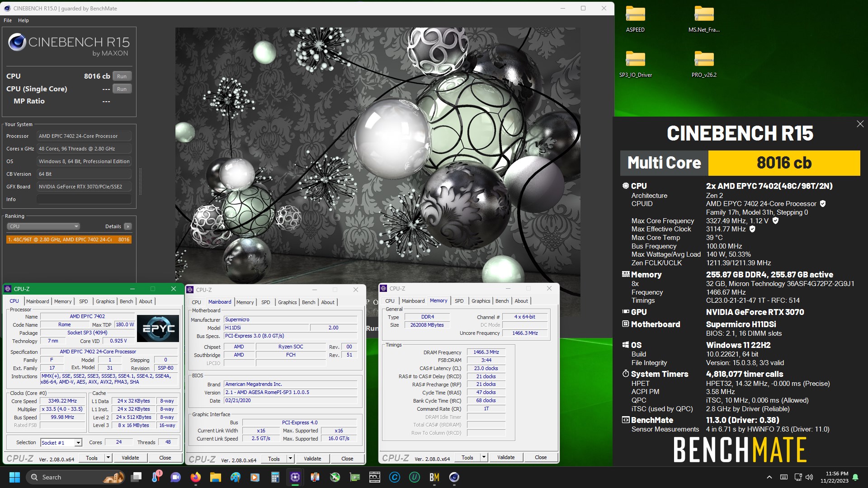Click the mainboard Model value H11DSi
Screen dimensions: 868x488
click(266, 328)
